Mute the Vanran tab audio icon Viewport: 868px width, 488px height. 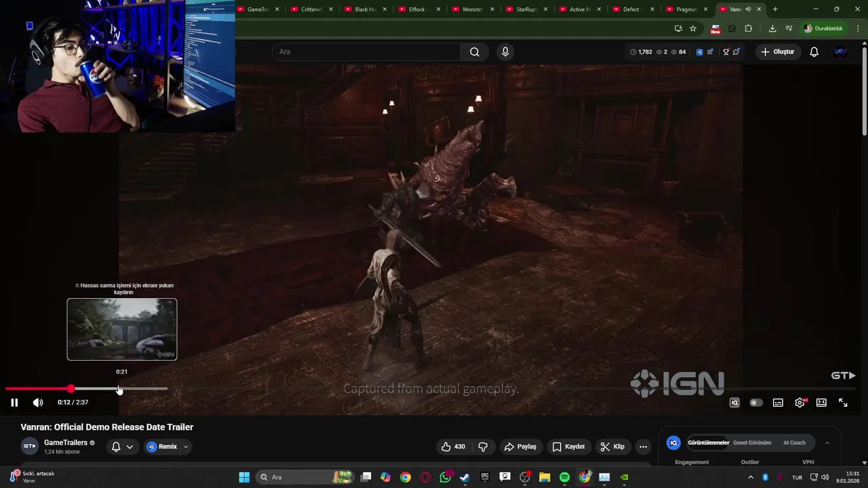tap(748, 9)
